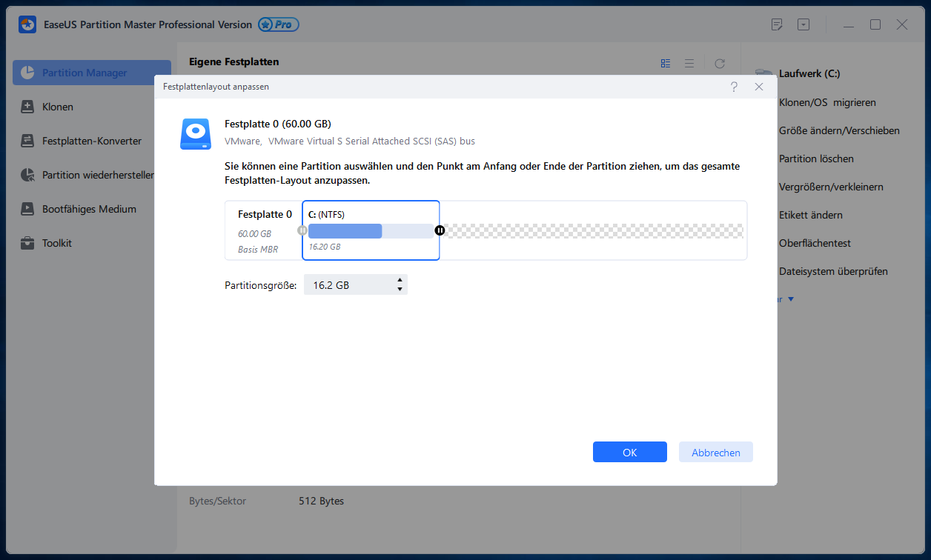
Task: Click the Laufwerk (C:) heading text
Action: [809, 74]
